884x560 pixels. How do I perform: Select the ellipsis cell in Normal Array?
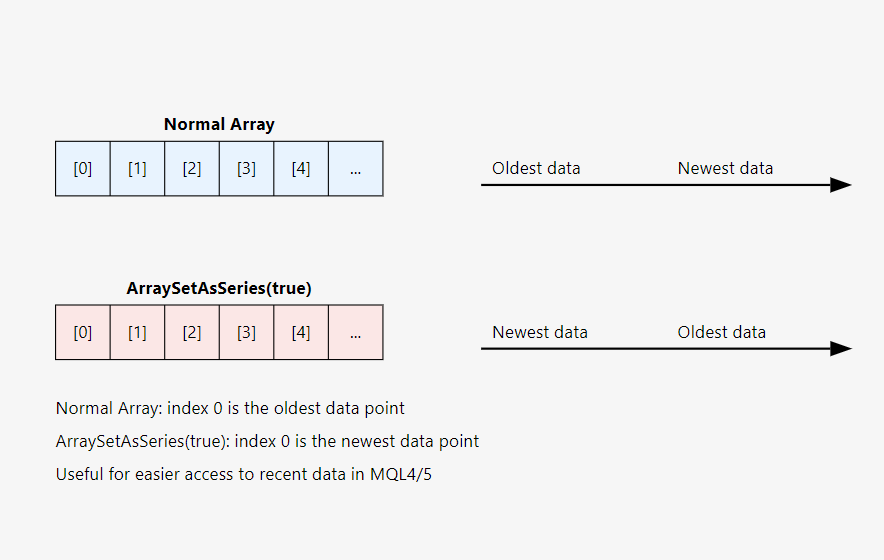pos(356,169)
